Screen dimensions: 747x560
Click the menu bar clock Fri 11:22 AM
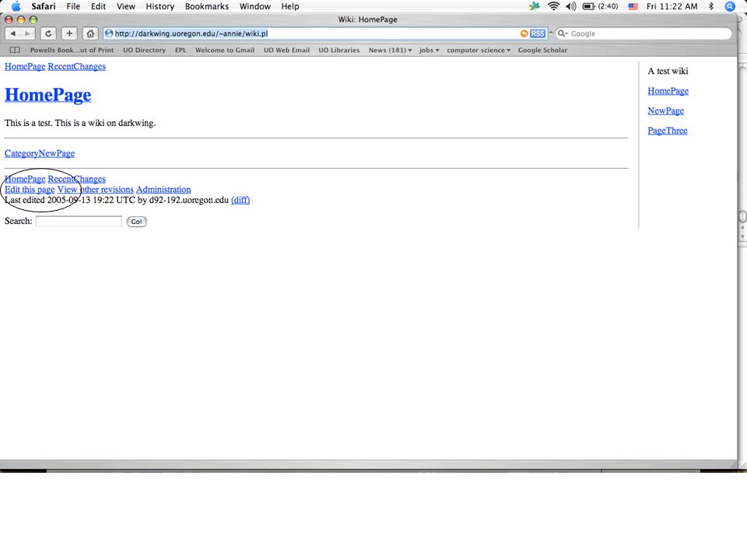[672, 6]
